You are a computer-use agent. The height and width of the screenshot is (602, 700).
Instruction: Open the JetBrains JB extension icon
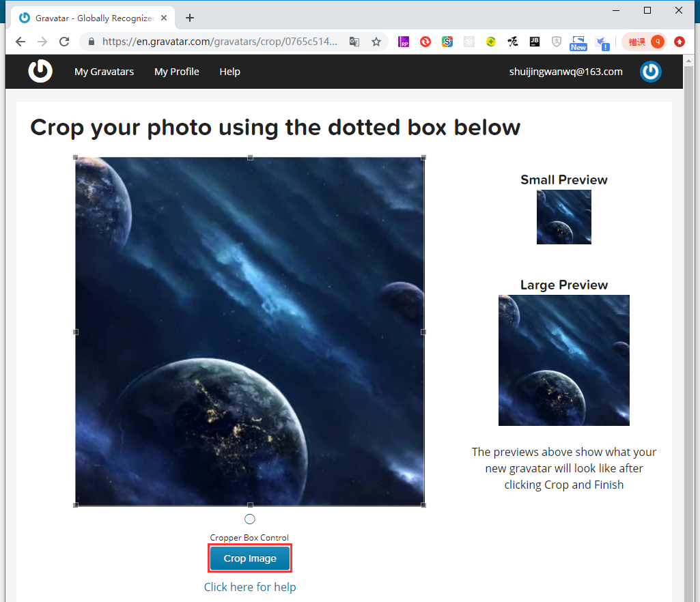[x=534, y=42]
